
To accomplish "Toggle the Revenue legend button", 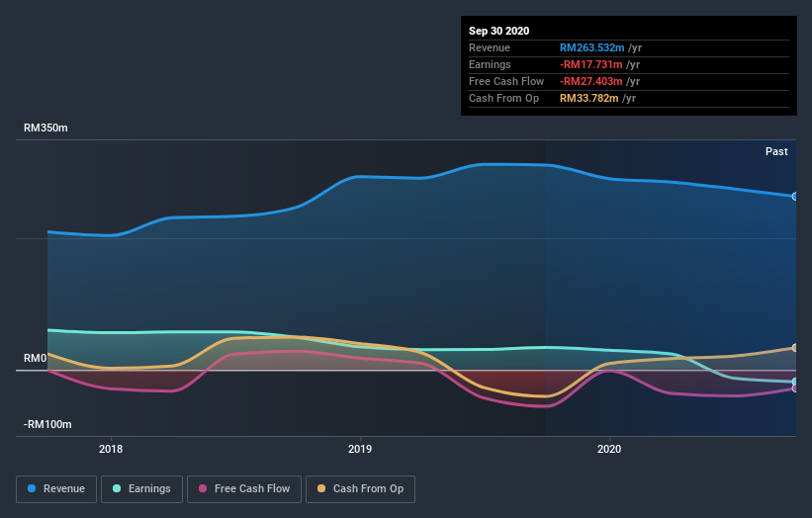I will click(56, 489).
